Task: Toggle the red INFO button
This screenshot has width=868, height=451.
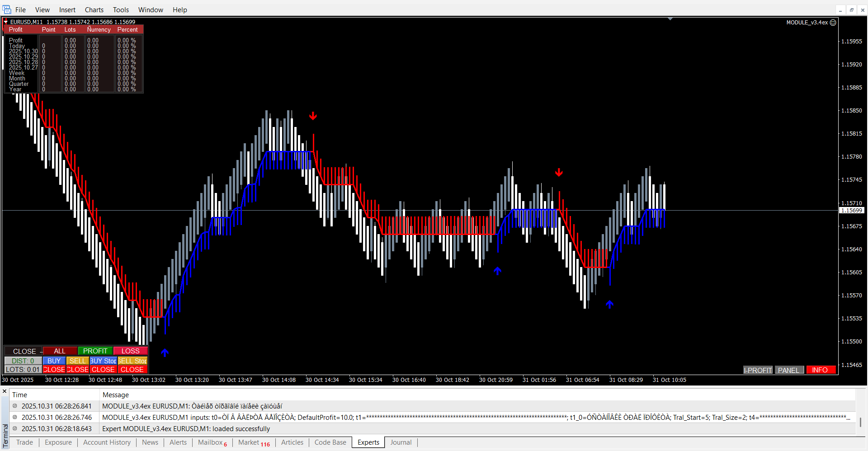Action: pos(820,370)
